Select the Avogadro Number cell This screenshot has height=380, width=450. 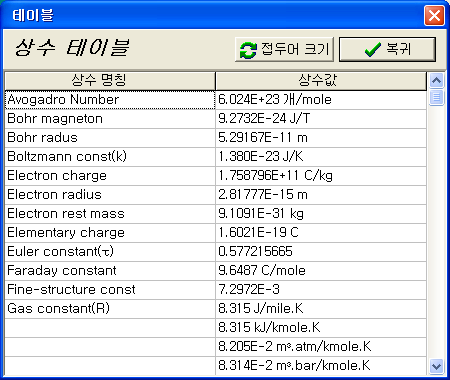click(x=110, y=100)
